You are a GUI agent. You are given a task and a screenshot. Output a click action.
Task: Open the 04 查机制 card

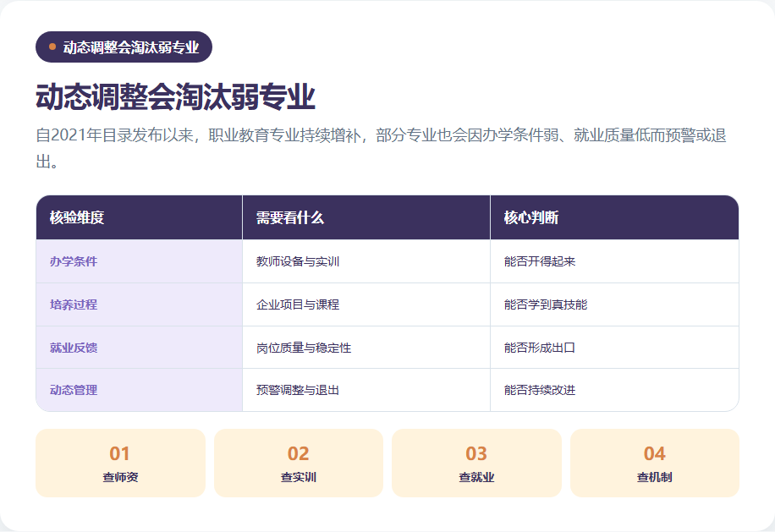655,463
